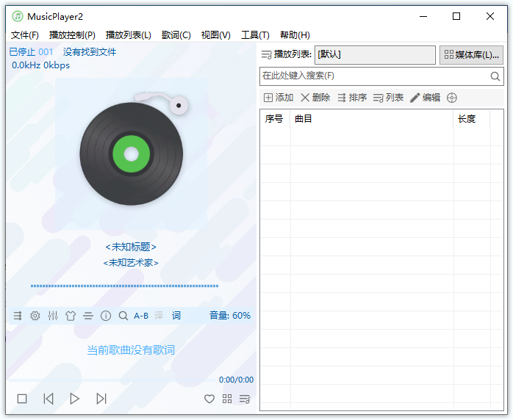
Task: Click the 没有找到文件 message
Action: point(90,52)
